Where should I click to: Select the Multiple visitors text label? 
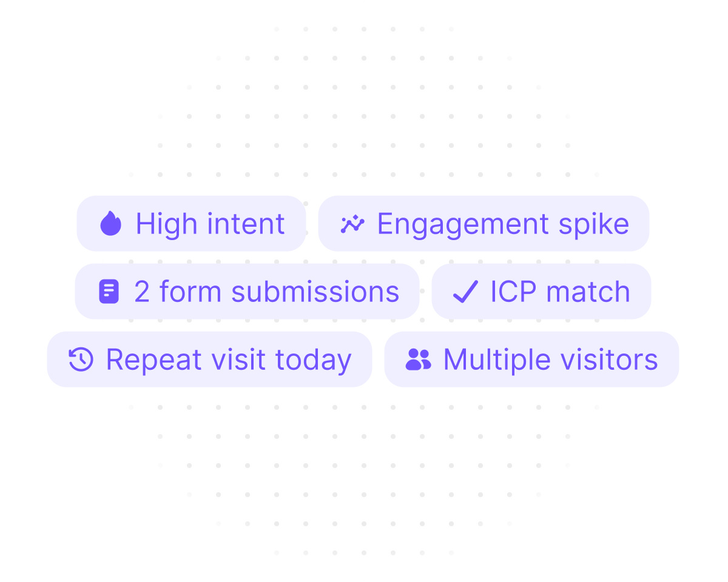[x=550, y=359]
